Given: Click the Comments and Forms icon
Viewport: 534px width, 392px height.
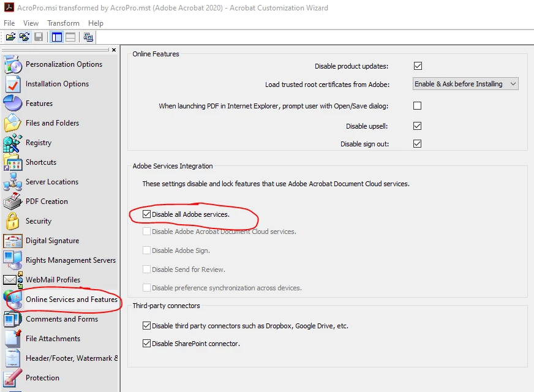Looking at the screenshot, I should click(x=13, y=319).
